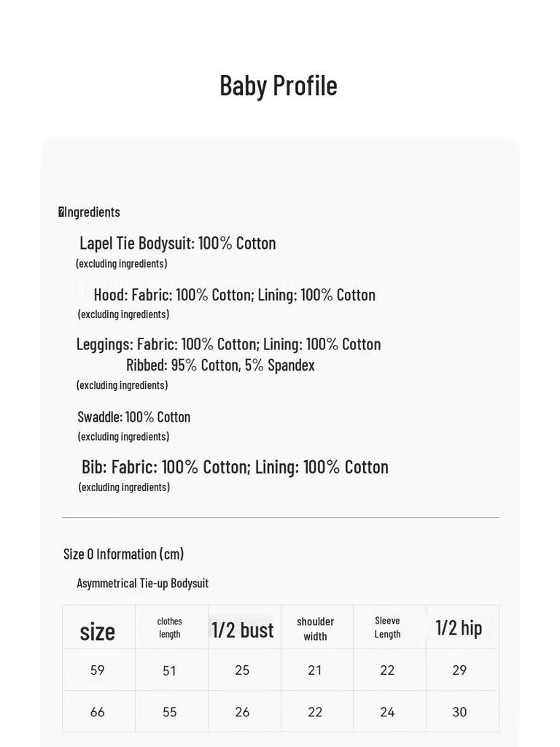Click the Size 0 Information (cm) heading
This screenshot has height=747, width=560.
124,554
